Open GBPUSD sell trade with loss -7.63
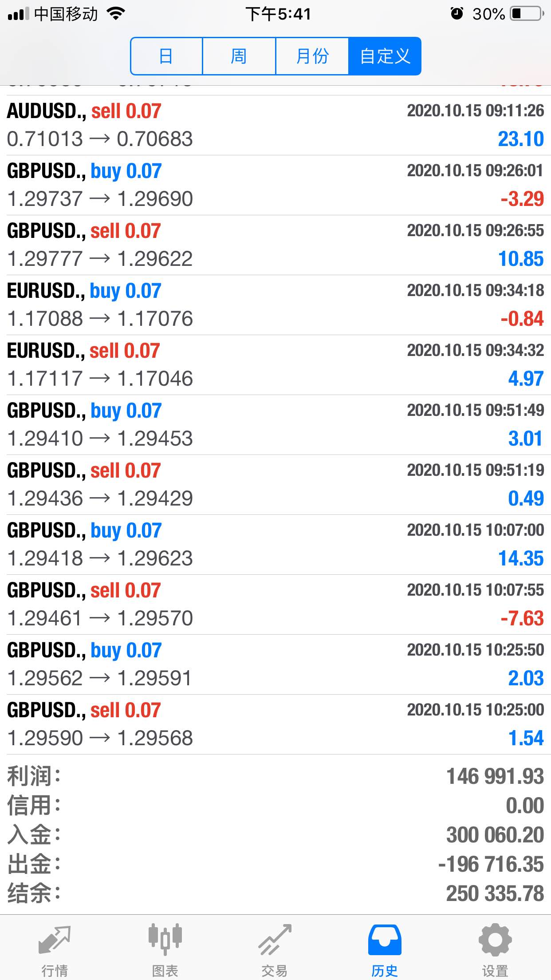Image resolution: width=551 pixels, height=980 pixels. [x=275, y=605]
